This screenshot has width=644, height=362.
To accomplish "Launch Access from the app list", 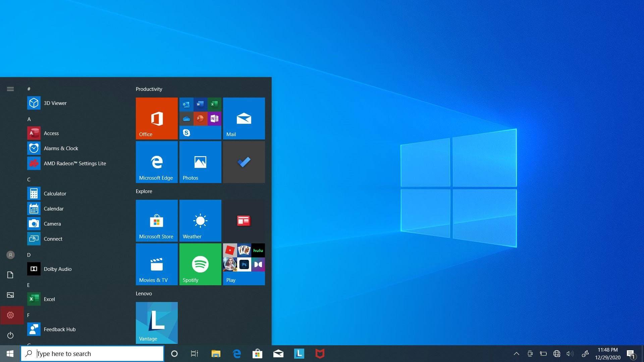I will pyautogui.click(x=75, y=133).
